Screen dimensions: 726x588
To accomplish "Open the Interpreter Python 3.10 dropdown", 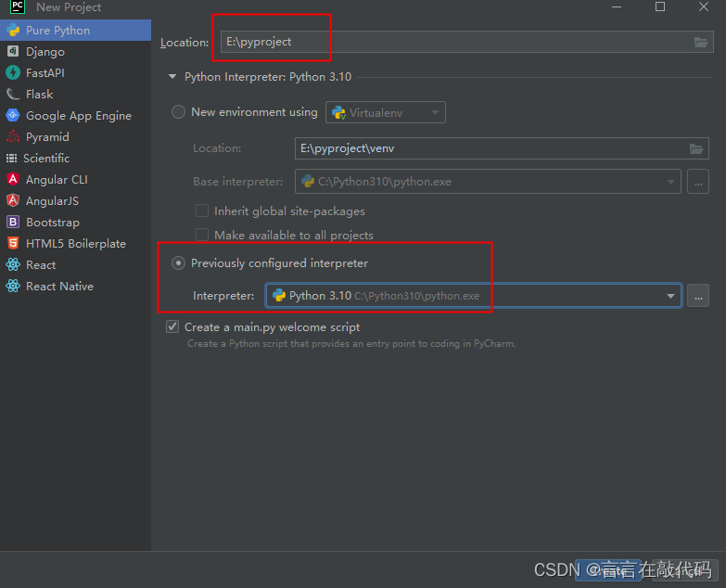I will pos(474,295).
